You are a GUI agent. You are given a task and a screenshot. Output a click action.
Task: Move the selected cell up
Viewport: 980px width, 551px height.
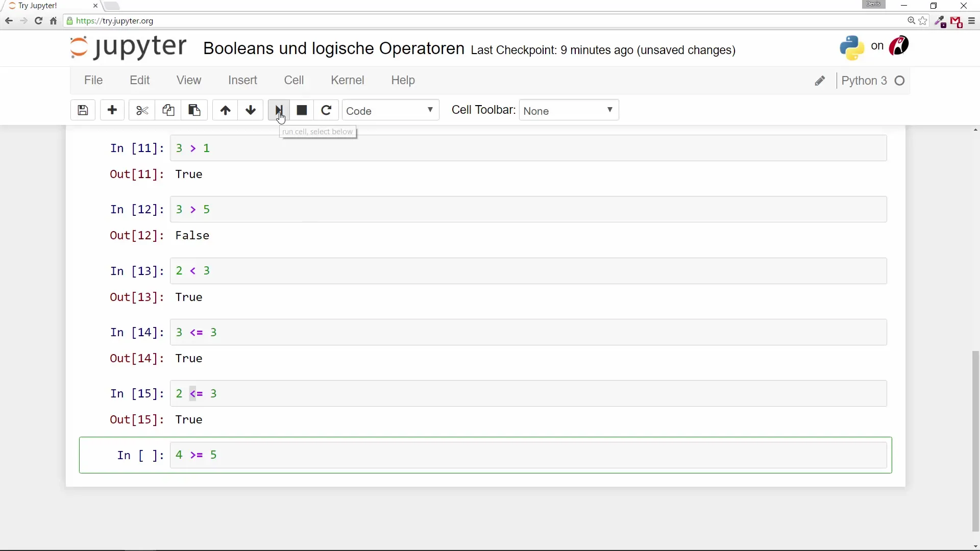pos(225,110)
